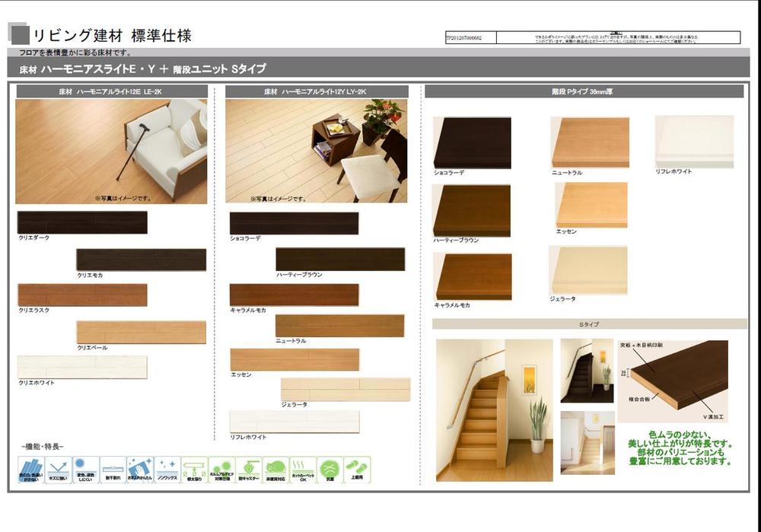
Task: Select the ハーティーブラウン stair tread sample
Action: point(472,211)
